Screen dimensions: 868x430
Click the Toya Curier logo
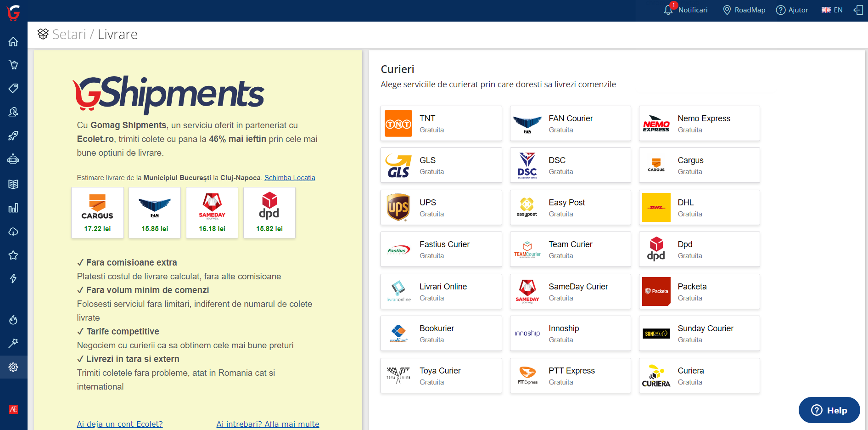(398, 376)
